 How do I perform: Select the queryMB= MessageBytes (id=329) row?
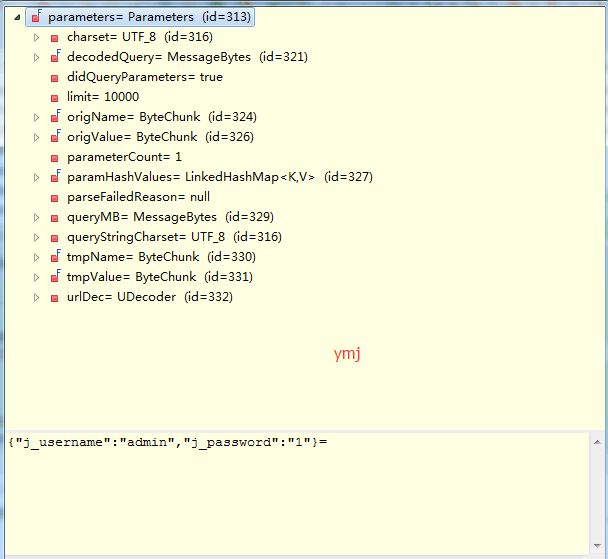pos(170,217)
